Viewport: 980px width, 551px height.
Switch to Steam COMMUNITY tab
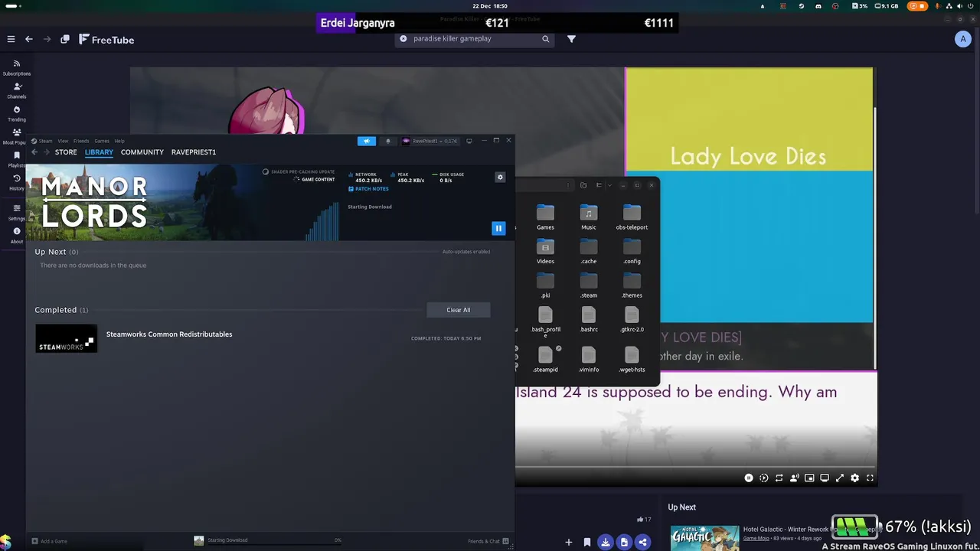[x=142, y=152]
